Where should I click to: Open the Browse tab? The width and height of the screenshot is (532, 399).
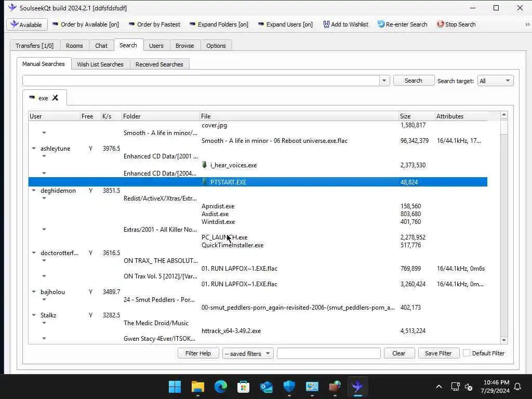184,46
